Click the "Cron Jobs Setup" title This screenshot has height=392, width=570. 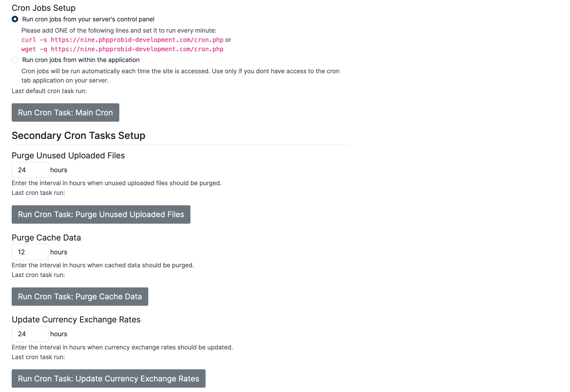[43, 8]
